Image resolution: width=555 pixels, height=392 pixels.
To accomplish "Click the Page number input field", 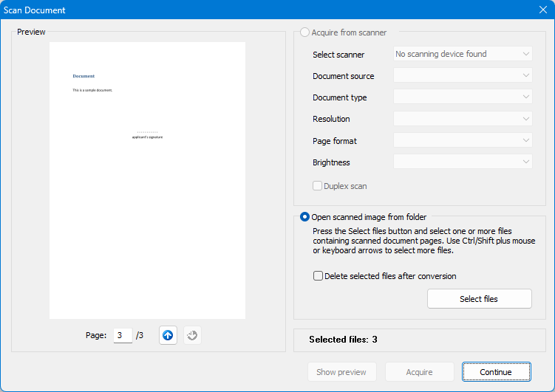I will pyautogui.click(x=122, y=335).
